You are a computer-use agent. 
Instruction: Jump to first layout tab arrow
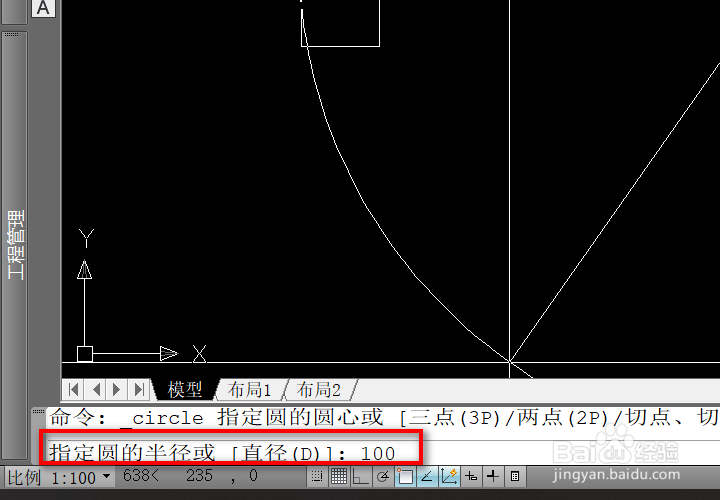pyautogui.click(x=73, y=390)
